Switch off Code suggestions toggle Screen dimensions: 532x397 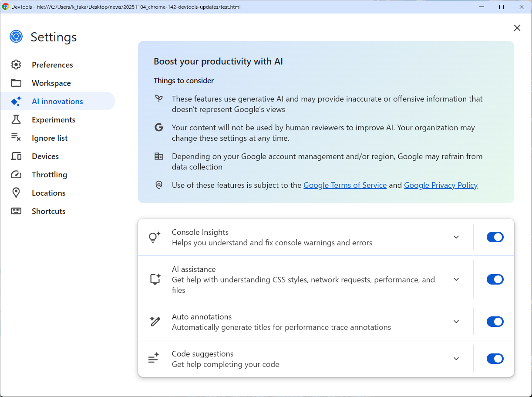(x=495, y=359)
